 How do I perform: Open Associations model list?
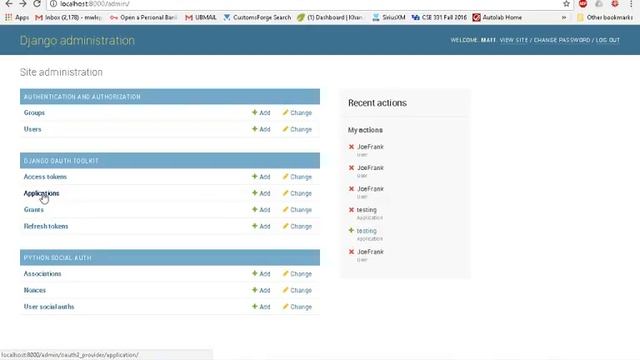pos(42,273)
